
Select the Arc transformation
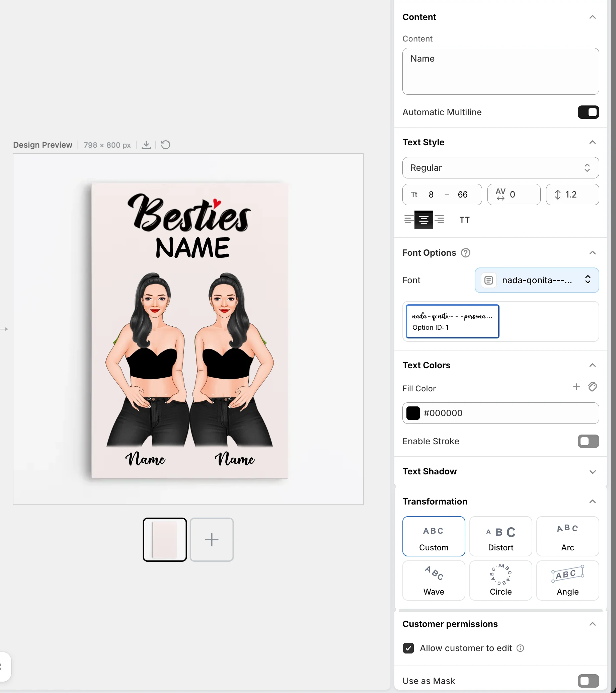pos(567,536)
